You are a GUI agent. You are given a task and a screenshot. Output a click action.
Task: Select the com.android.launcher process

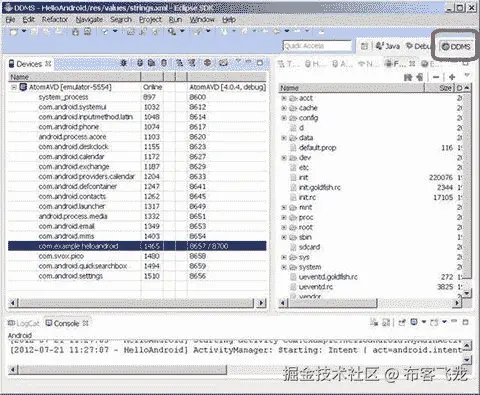(x=137, y=206)
